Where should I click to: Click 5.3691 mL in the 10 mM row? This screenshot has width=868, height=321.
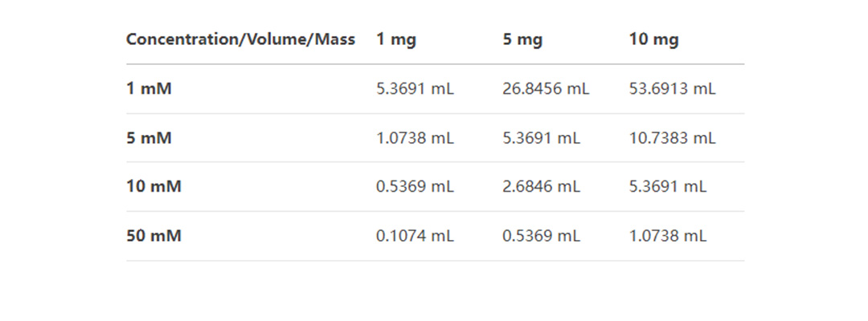pyautogui.click(x=668, y=186)
